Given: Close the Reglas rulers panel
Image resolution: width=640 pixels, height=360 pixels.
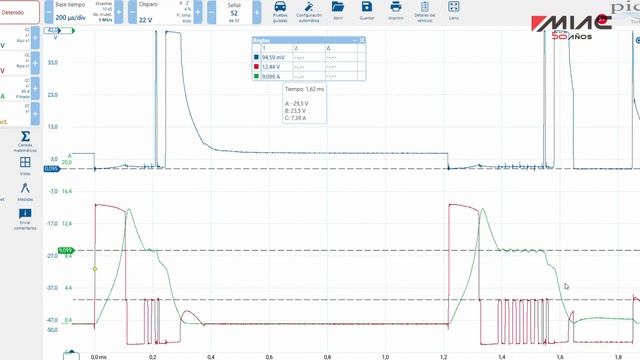Looking at the screenshot, I should pos(362,40).
